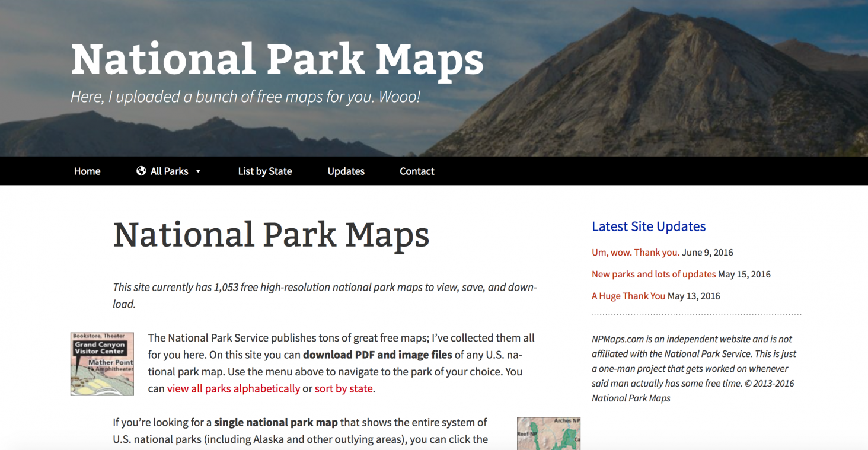This screenshot has width=868, height=450.
Task: Open the "Um, wow. Thank you." update
Action: (x=635, y=252)
